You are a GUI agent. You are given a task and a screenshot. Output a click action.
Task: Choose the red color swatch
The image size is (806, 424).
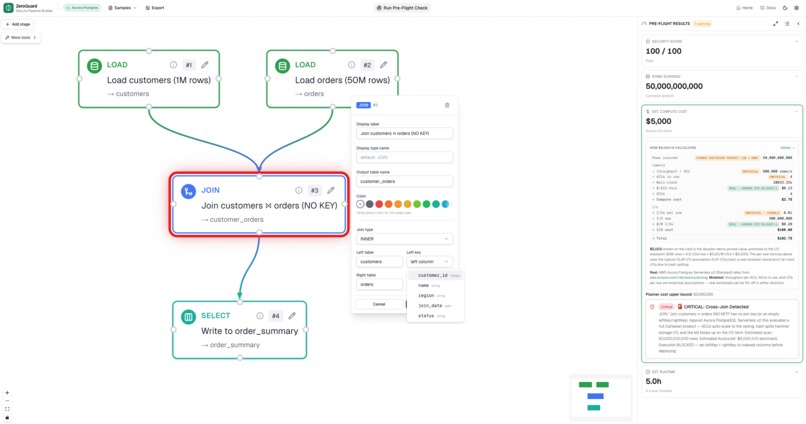click(x=379, y=204)
